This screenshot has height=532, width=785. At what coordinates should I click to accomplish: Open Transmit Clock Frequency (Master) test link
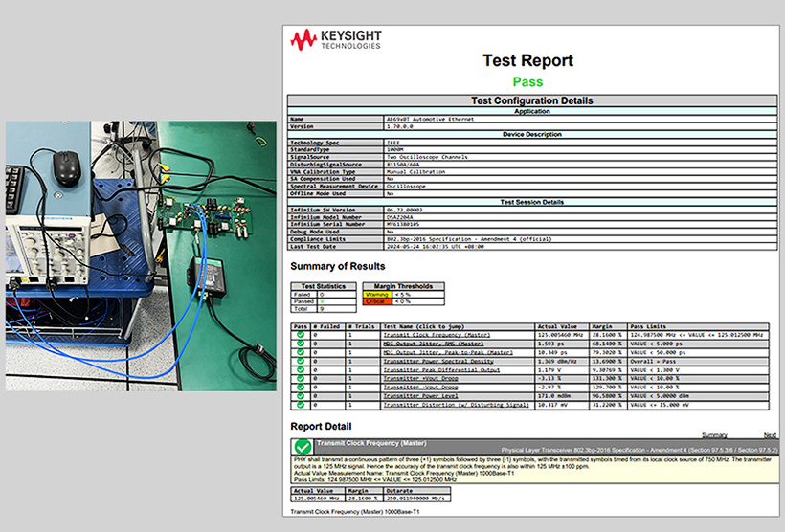[437, 335]
